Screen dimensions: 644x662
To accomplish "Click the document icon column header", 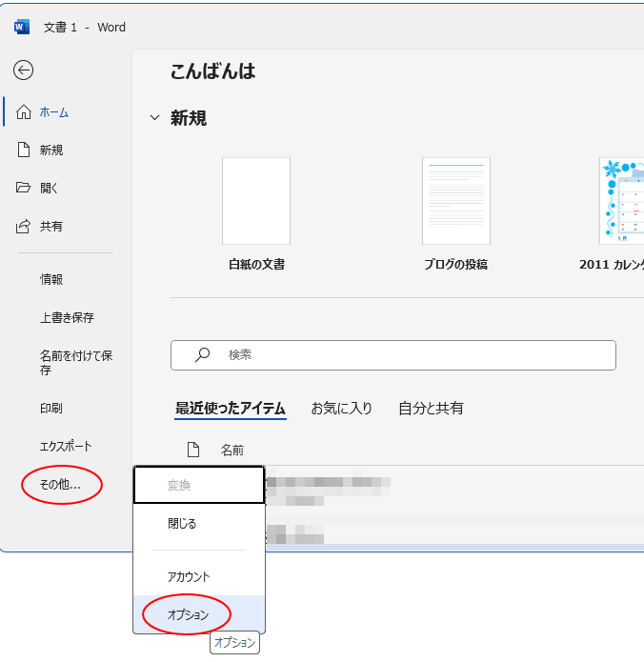I will tap(193, 450).
